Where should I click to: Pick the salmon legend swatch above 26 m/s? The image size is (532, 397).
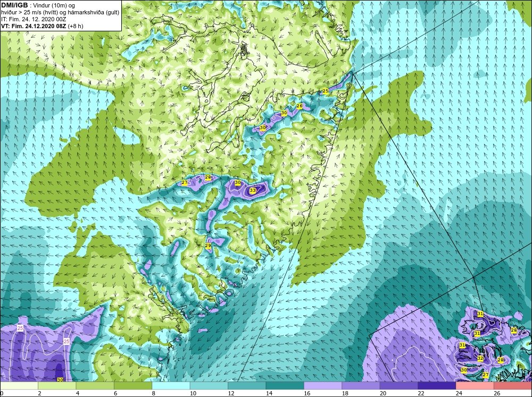(513, 385)
